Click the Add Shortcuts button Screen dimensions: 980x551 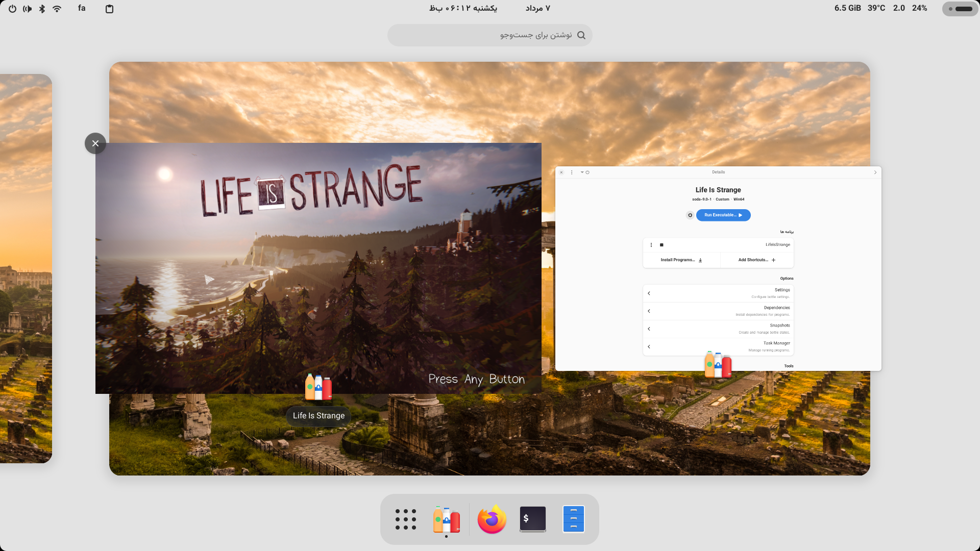757,260
